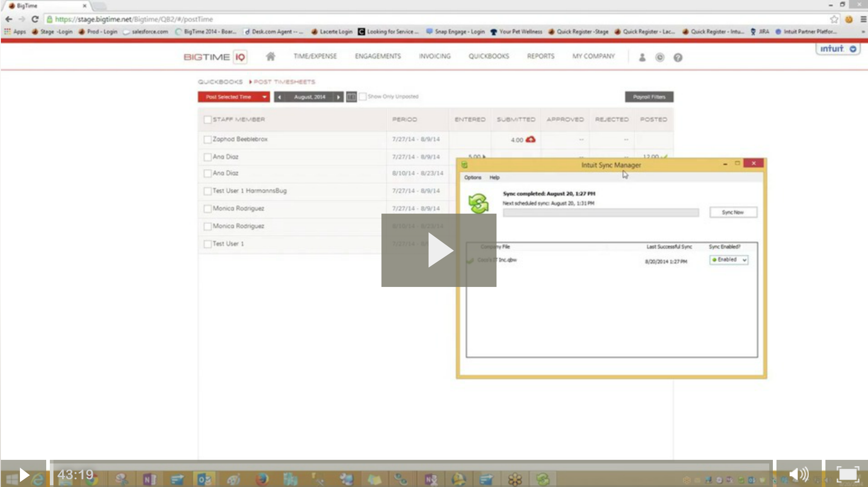Open the Sync Enabled dropdown
This screenshot has height=487, width=868.
728,260
